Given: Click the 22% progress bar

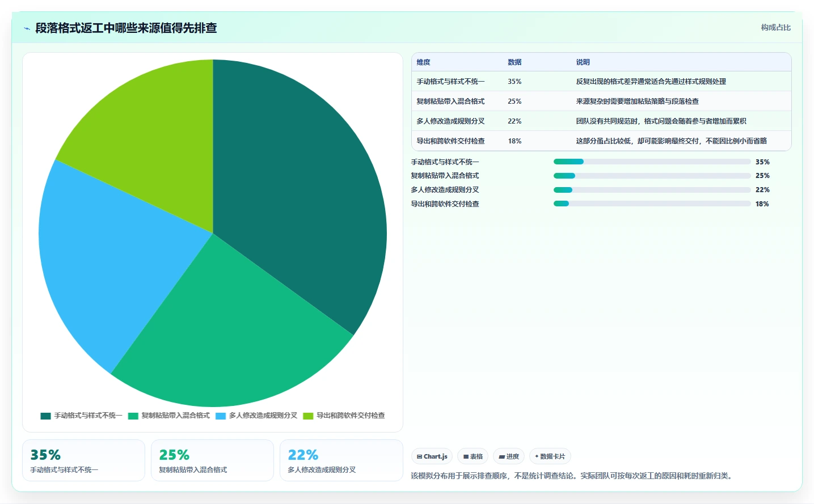Looking at the screenshot, I should tap(652, 190).
